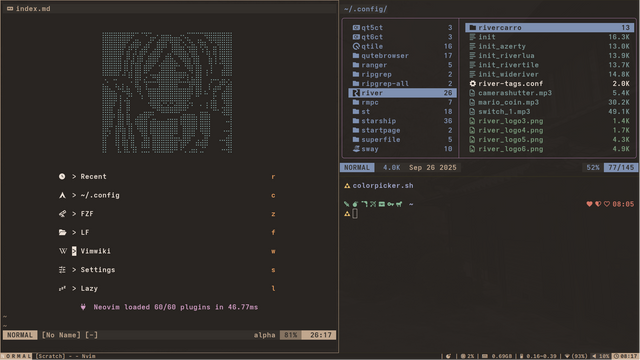Image resolution: width=640 pixels, height=360 pixels.
Task: Click the CPU 2% indicator in status bar
Action: [x=468, y=356]
